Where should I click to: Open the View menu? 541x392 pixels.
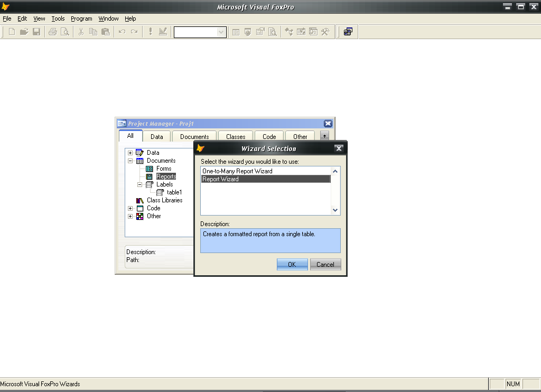39,18
